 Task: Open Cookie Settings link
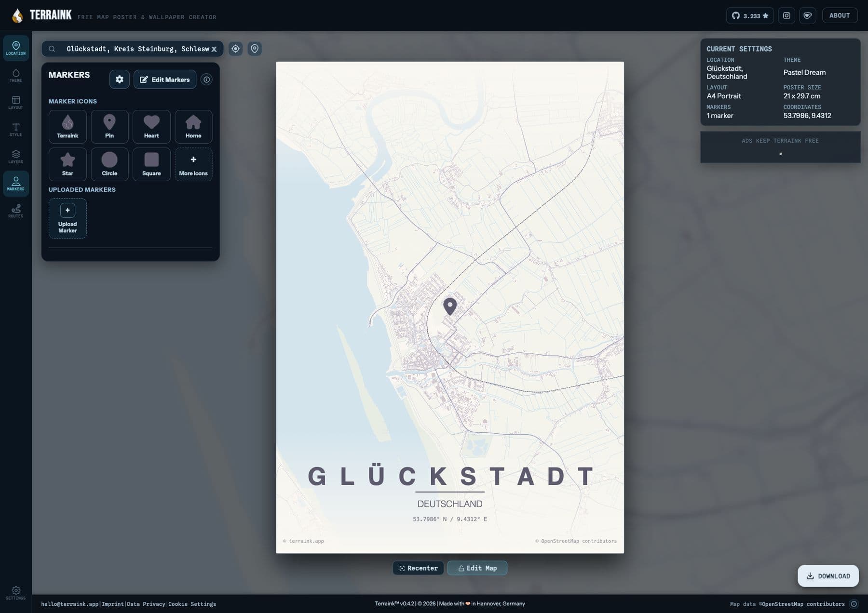point(192,604)
